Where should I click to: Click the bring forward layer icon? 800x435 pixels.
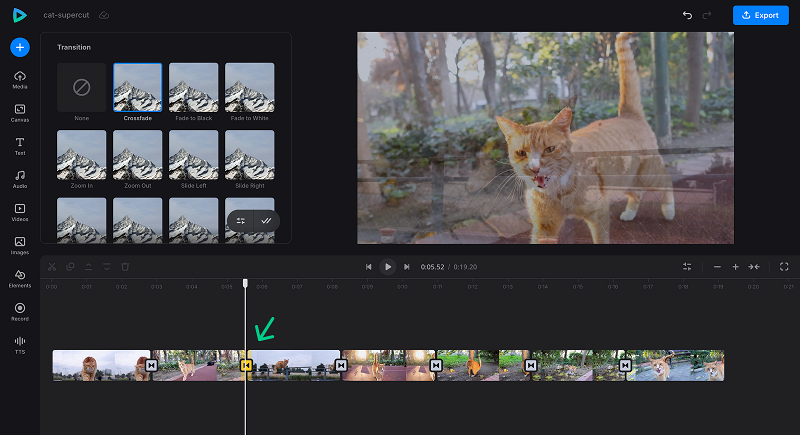[88, 267]
